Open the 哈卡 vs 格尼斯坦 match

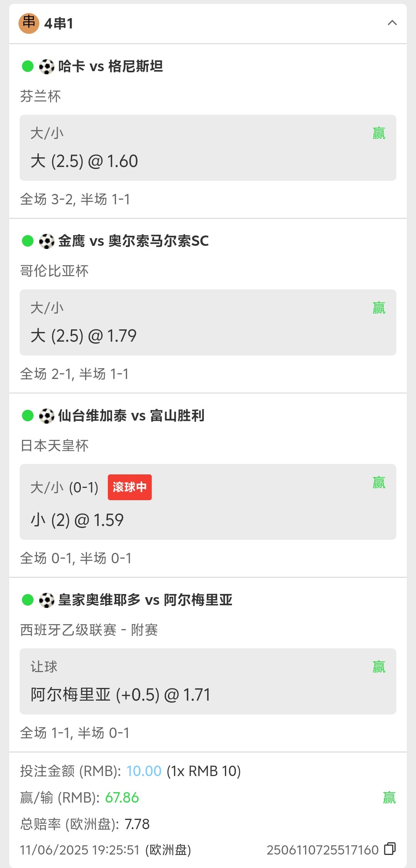[x=110, y=67]
